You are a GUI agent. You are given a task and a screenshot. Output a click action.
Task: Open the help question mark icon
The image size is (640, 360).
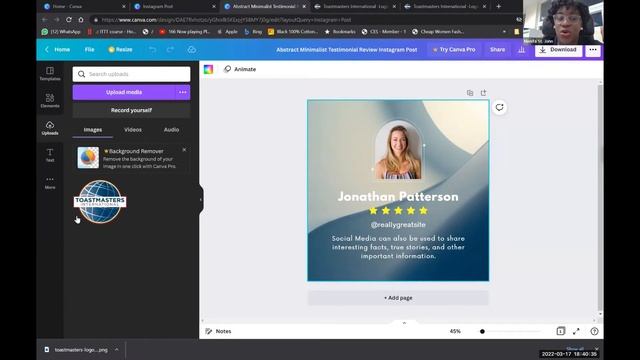[594, 331]
